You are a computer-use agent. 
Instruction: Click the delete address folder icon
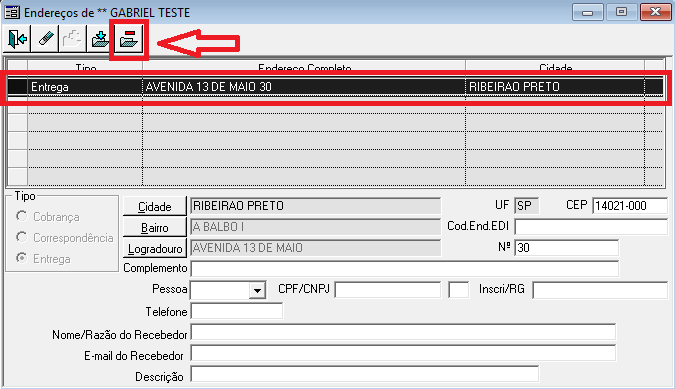[129, 39]
